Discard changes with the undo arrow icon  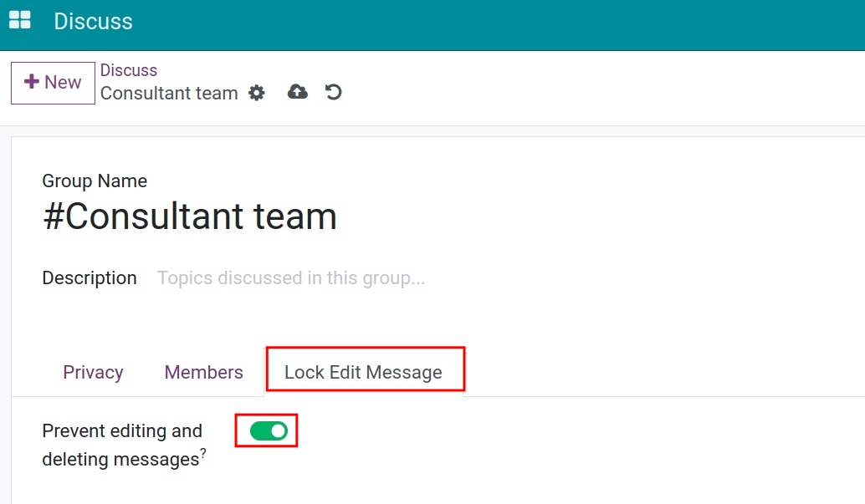333,92
